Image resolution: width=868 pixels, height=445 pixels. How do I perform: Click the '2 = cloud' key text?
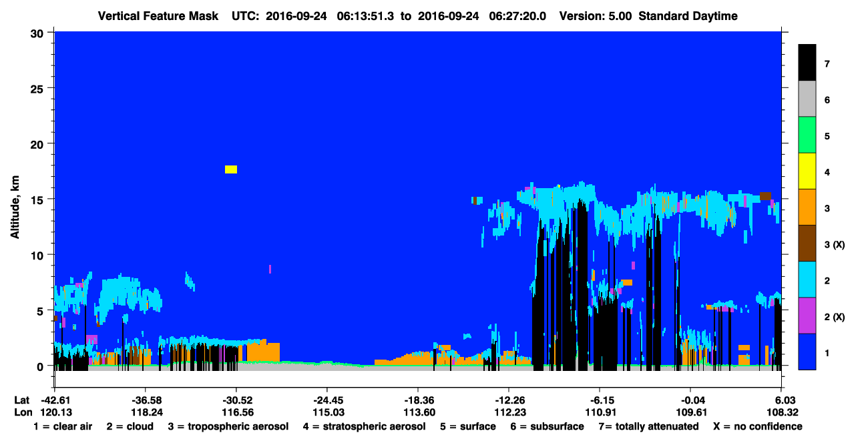click(130, 426)
